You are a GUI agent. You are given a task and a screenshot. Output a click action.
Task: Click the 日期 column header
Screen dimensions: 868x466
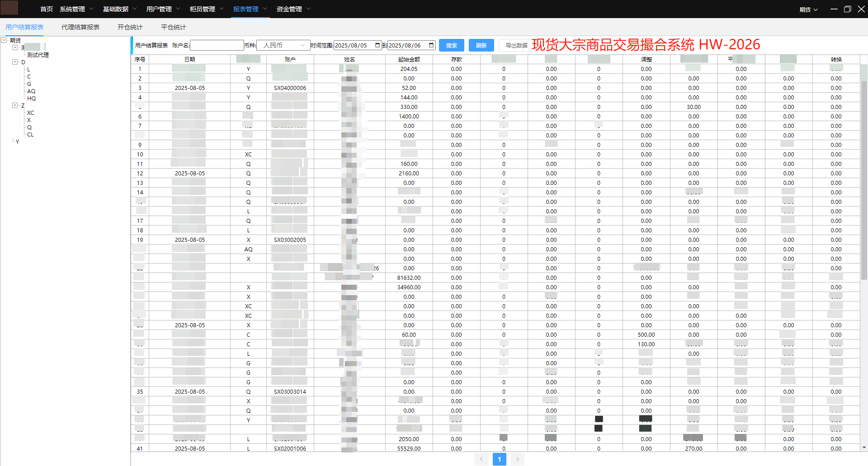(190, 59)
